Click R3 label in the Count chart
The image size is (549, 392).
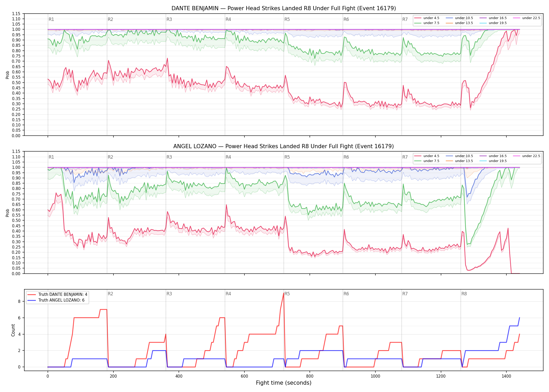pos(169,294)
